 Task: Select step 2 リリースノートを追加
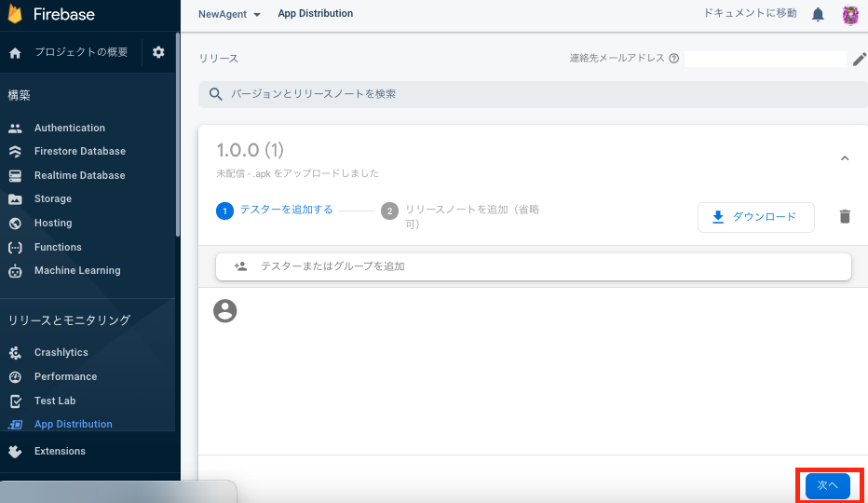pos(461,217)
